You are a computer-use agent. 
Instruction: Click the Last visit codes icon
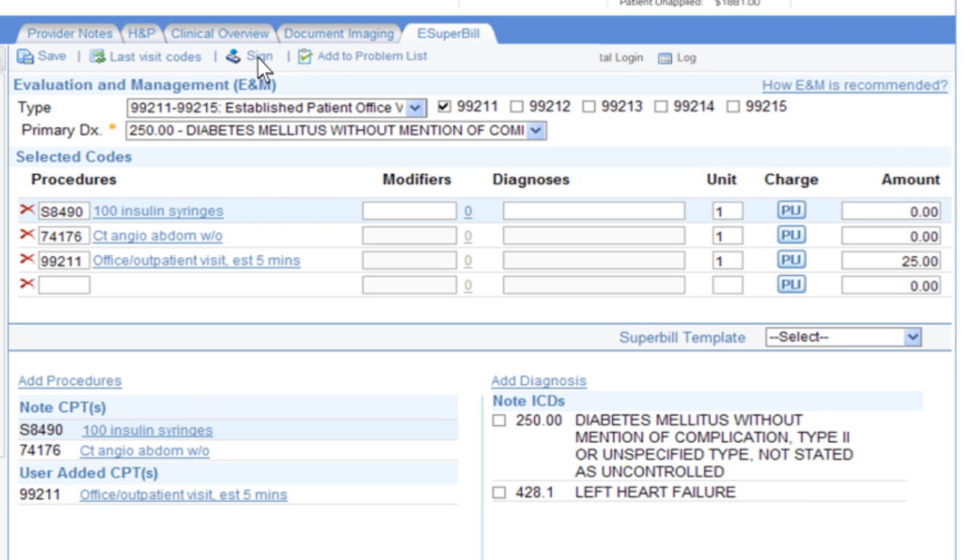tap(97, 57)
